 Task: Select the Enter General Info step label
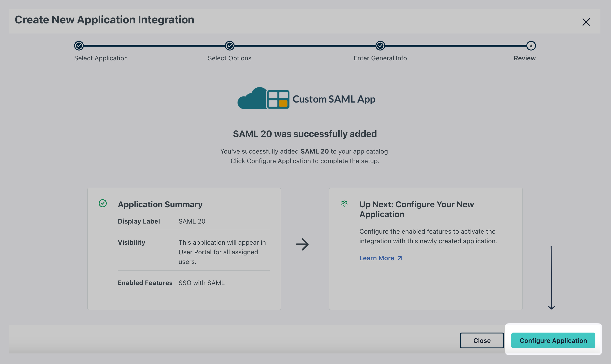[x=380, y=58]
